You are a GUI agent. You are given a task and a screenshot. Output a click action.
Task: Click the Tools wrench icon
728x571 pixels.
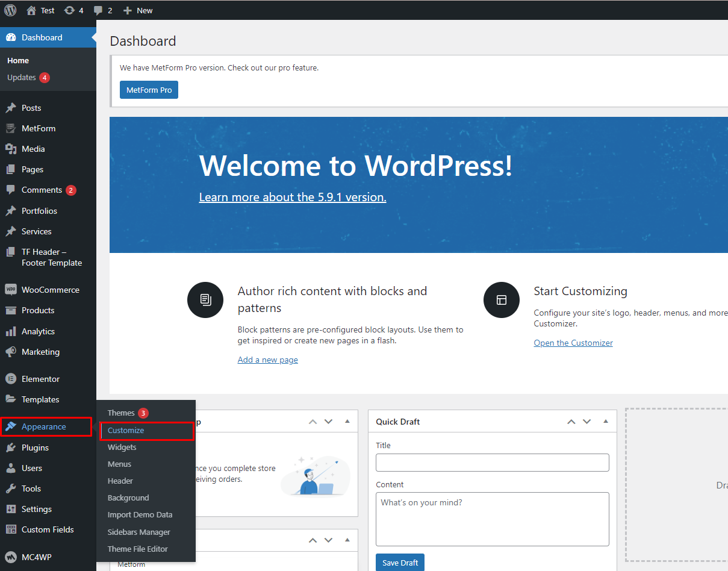click(x=11, y=488)
